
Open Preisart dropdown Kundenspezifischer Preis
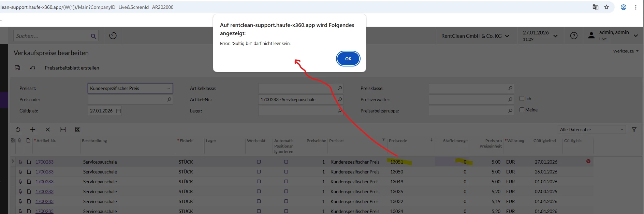[130, 88]
